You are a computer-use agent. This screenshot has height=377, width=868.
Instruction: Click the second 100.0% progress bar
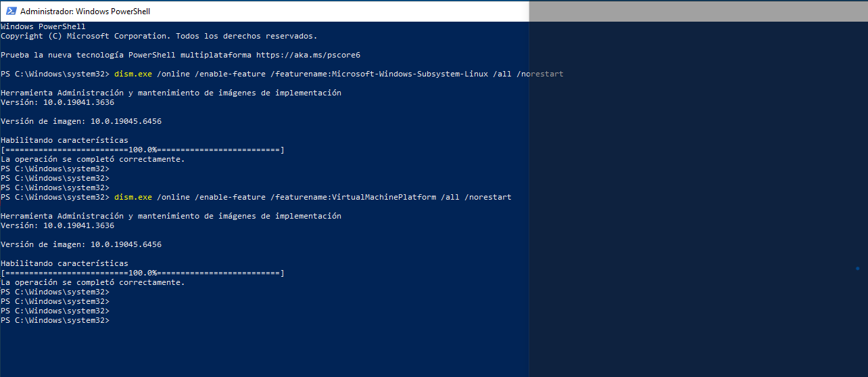(x=143, y=273)
